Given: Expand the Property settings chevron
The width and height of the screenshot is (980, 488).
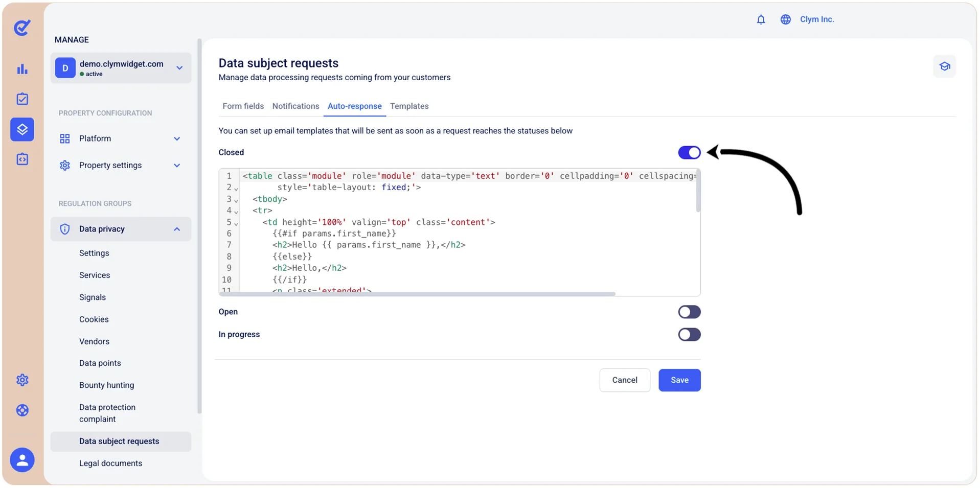Looking at the screenshot, I should (177, 166).
